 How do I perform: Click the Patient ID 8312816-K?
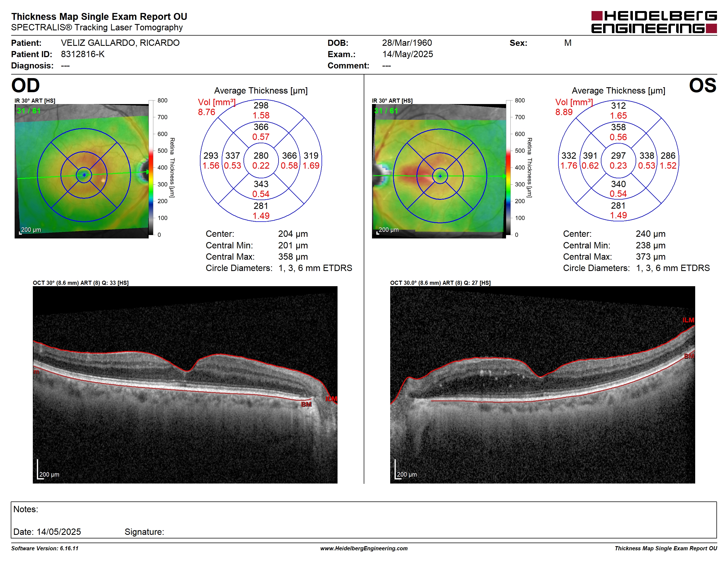click(x=83, y=54)
